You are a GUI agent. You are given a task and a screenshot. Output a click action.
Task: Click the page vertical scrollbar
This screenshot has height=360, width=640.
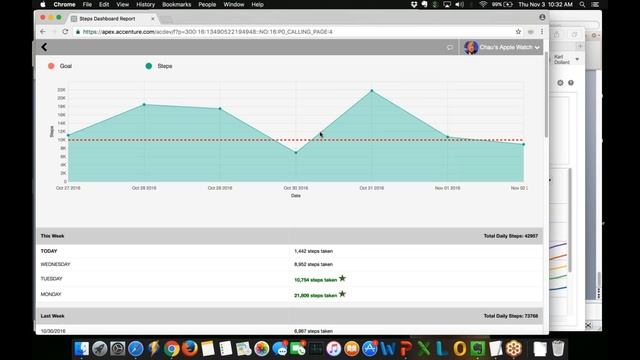[x=546, y=95]
